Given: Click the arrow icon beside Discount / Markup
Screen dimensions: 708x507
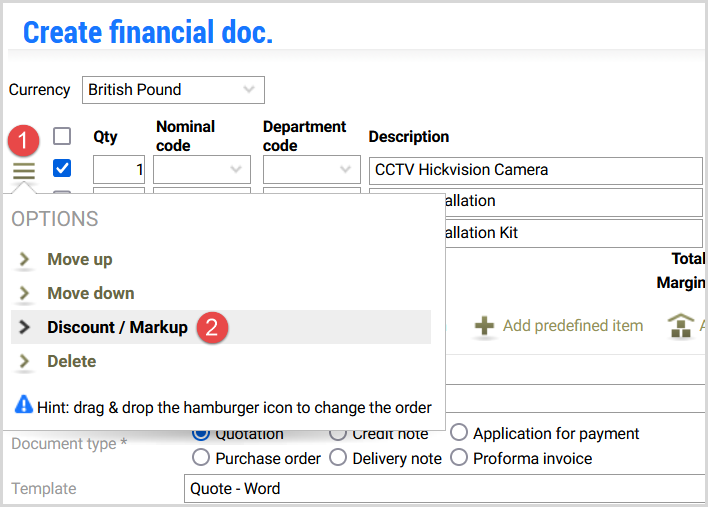Looking at the screenshot, I should click(x=25, y=328).
